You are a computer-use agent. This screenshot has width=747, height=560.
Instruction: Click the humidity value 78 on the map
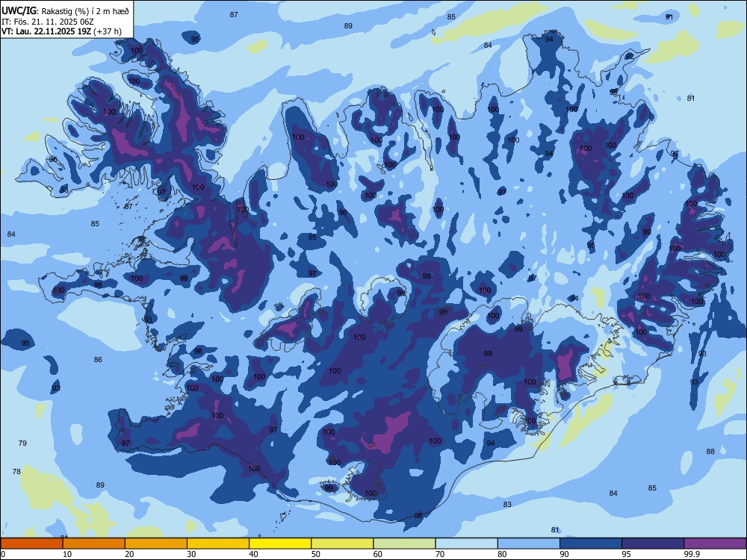[16, 471]
